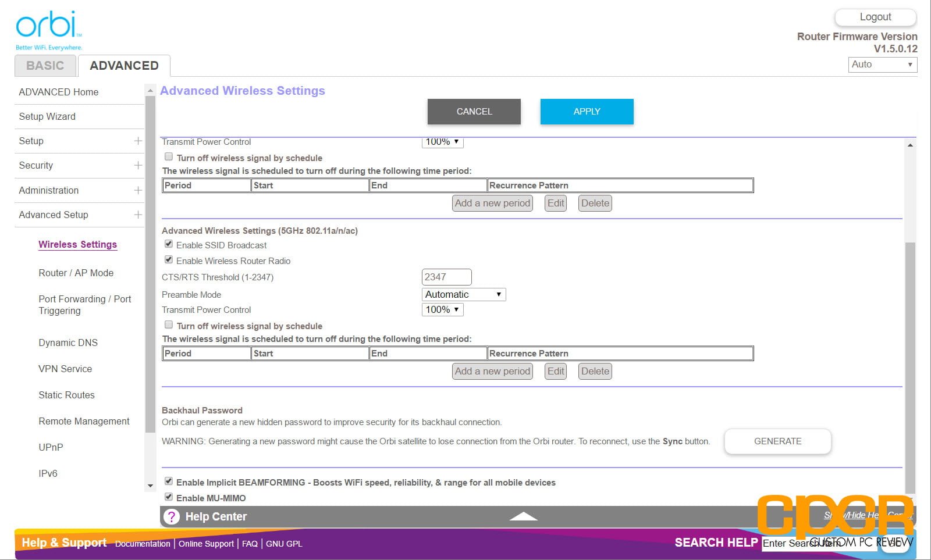The width and height of the screenshot is (931, 560).
Task: Open the Online Support link
Action: [x=206, y=544]
